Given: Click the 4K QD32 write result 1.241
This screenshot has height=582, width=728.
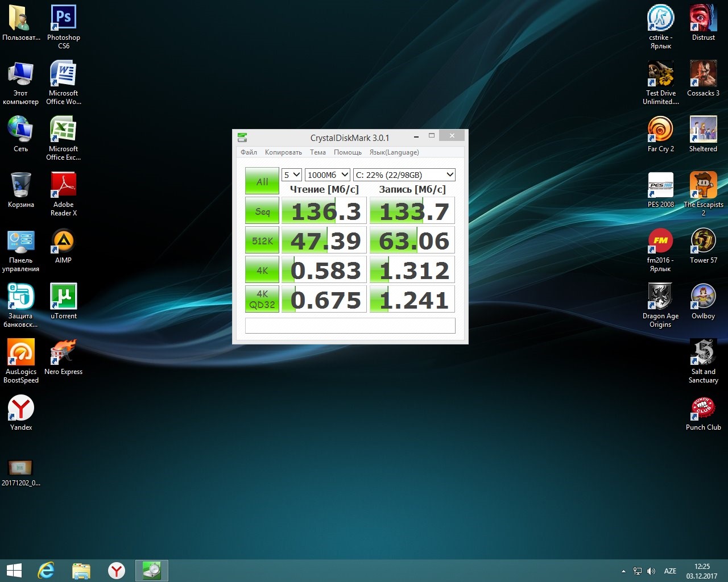Looking at the screenshot, I should 412,299.
